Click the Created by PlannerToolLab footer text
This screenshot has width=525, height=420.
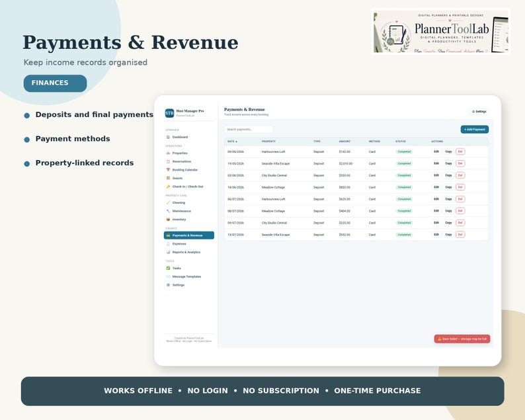coord(189,338)
